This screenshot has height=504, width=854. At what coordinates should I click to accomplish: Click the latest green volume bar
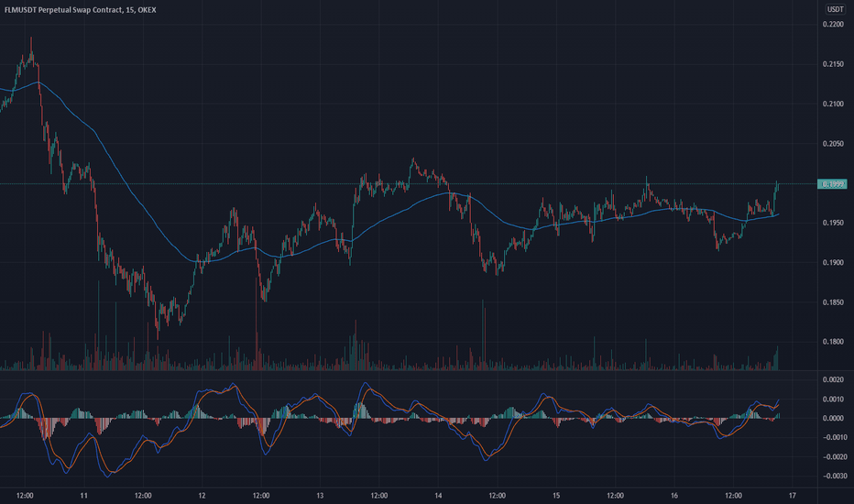point(777,358)
